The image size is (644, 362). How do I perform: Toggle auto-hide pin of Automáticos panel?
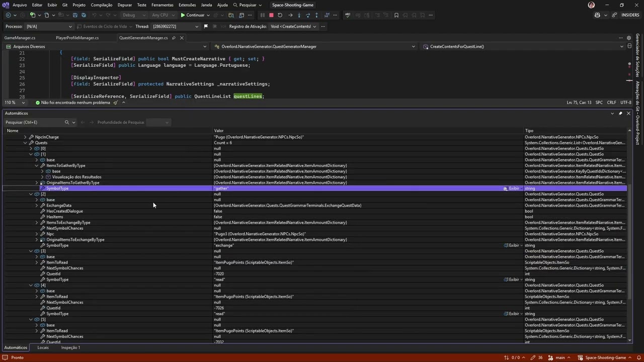620,113
